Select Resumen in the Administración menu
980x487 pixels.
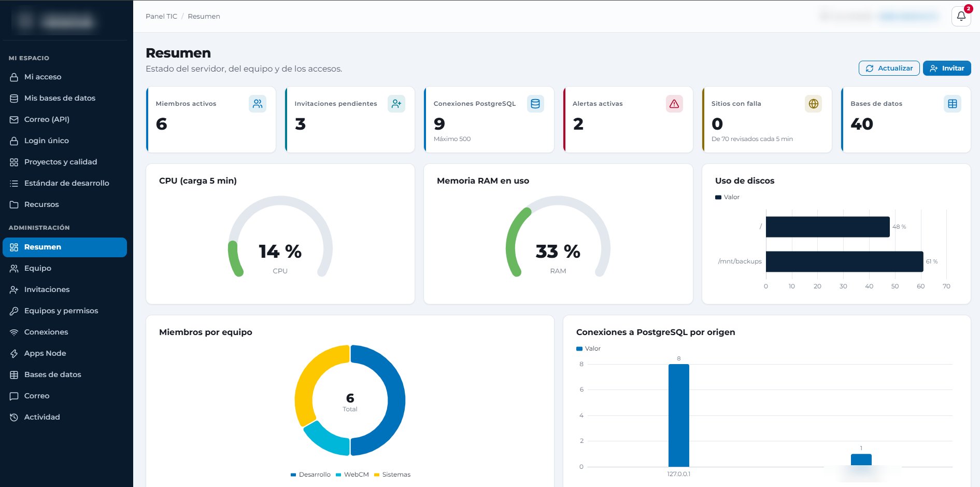[65, 247]
